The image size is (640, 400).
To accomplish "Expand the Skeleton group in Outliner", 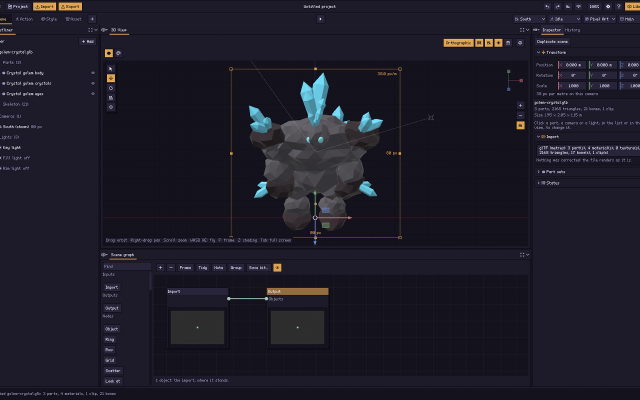I will coord(16,104).
